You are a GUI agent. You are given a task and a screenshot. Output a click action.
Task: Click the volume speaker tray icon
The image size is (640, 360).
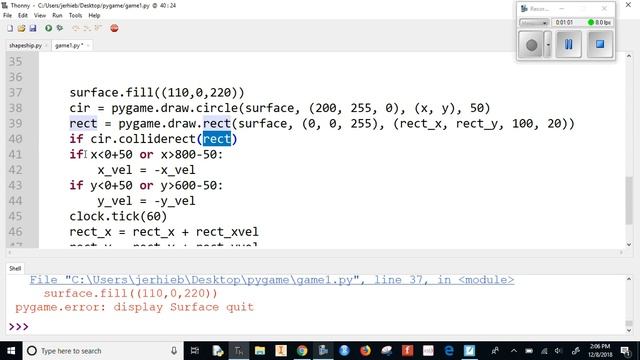tap(558, 351)
